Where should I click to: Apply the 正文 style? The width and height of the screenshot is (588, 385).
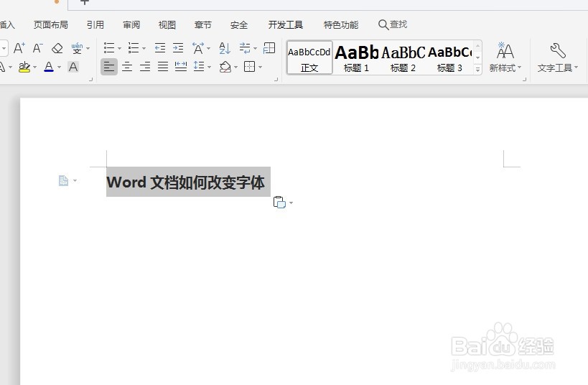tap(309, 57)
